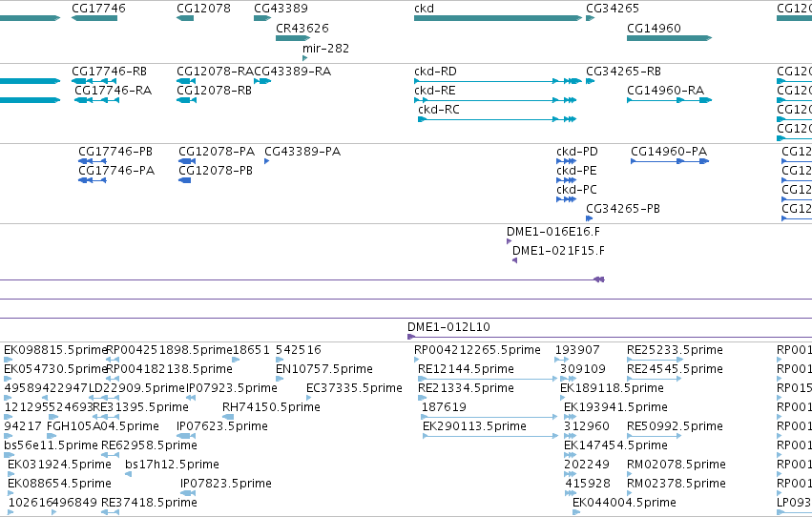
Task: Click protein CG17746-PA label
Action: (x=116, y=170)
